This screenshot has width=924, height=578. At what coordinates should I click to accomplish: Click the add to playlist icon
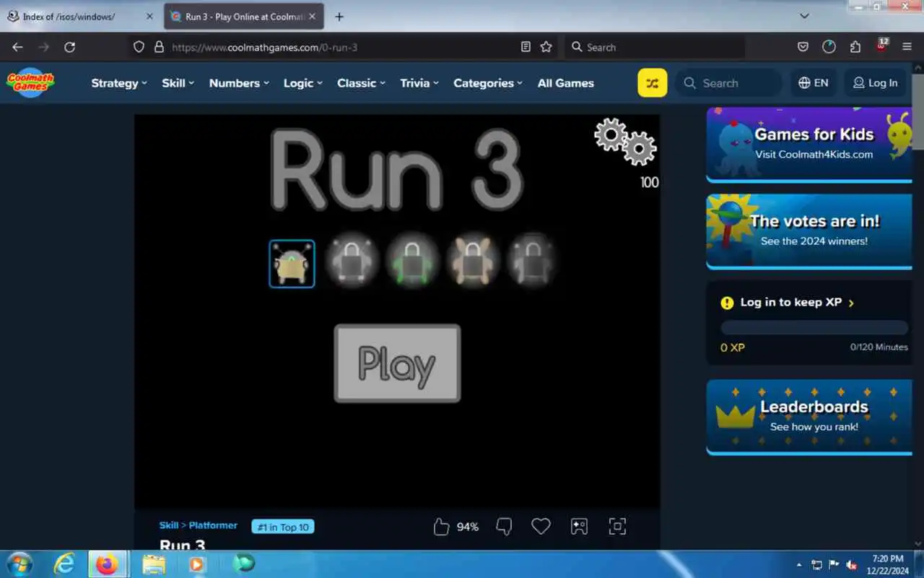(579, 527)
